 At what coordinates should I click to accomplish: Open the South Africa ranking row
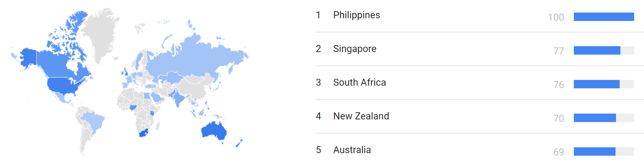(x=359, y=83)
